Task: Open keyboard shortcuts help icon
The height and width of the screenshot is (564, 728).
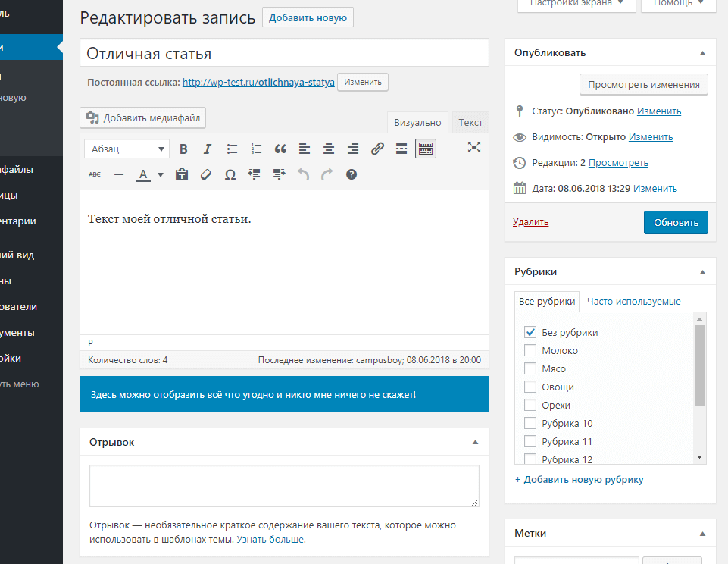Action: point(352,174)
